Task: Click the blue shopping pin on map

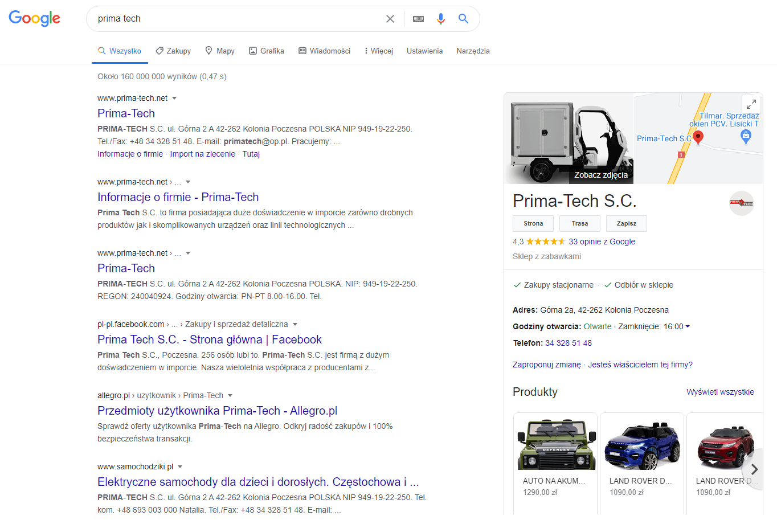Action: click(746, 136)
